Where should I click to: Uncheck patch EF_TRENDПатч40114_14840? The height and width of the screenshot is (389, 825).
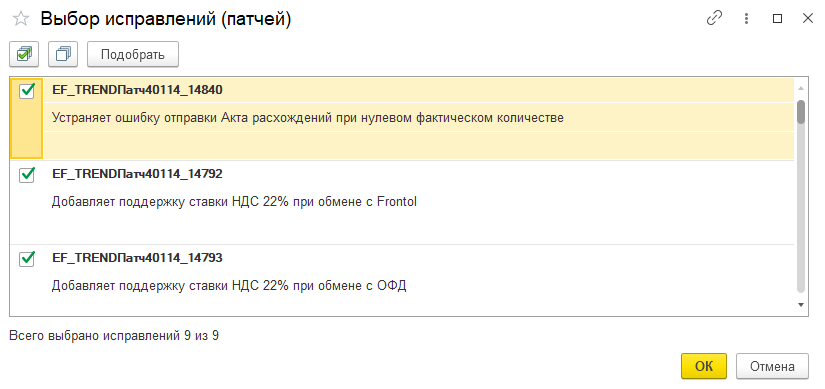pyautogui.click(x=26, y=91)
